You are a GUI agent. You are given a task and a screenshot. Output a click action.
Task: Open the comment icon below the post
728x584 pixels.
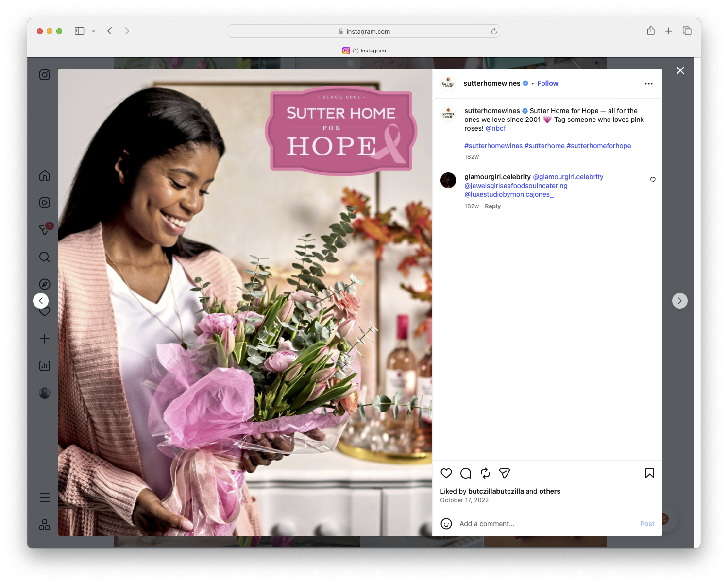(465, 473)
